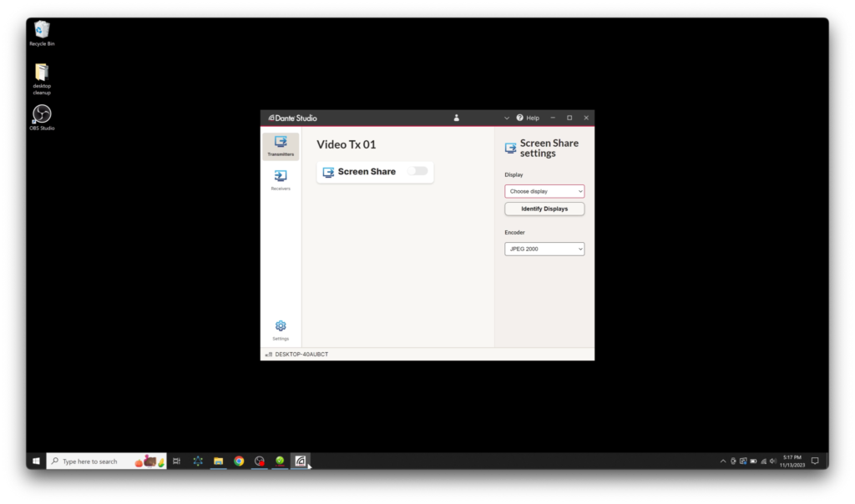The width and height of the screenshot is (855, 504).
Task: Click the battery icon in system tray
Action: [x=753, y=461]
